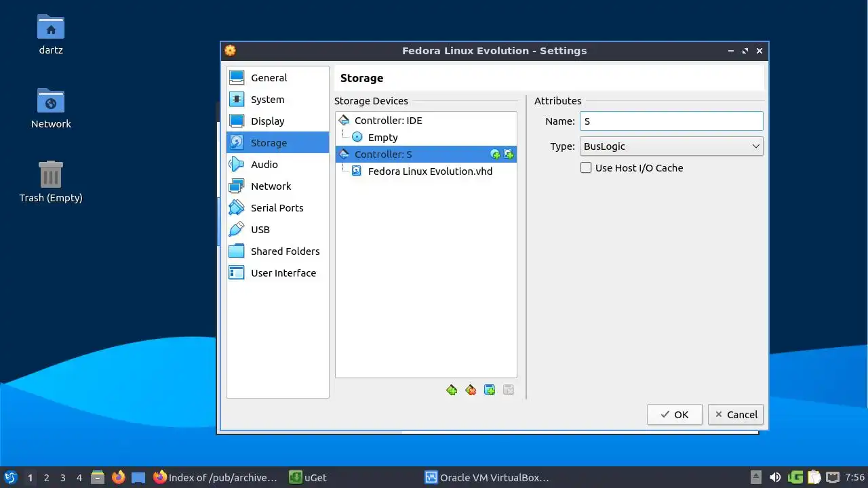868x488 pixels.
Task: Select the Storage settings page
Action: [277, 143]
